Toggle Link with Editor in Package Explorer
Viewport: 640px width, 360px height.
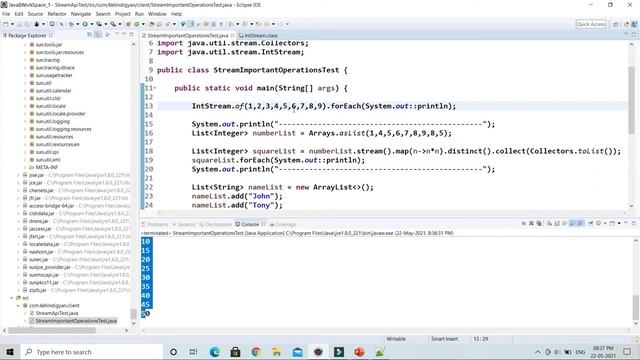coord(98,35)
